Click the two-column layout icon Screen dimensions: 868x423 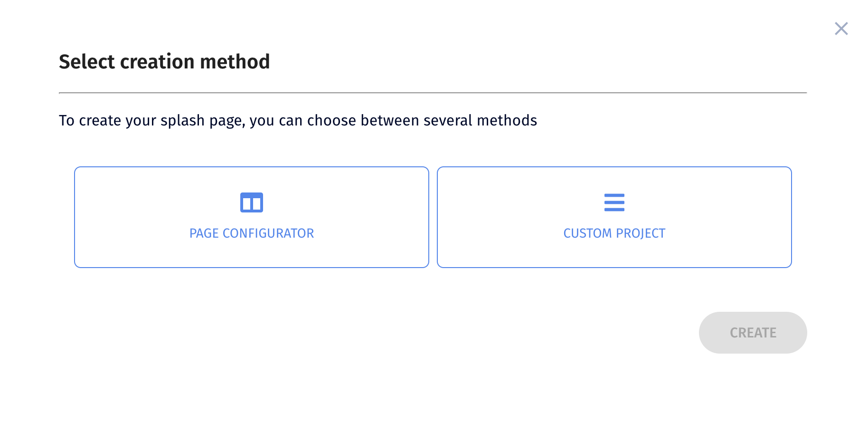click(x=252, y=202)
